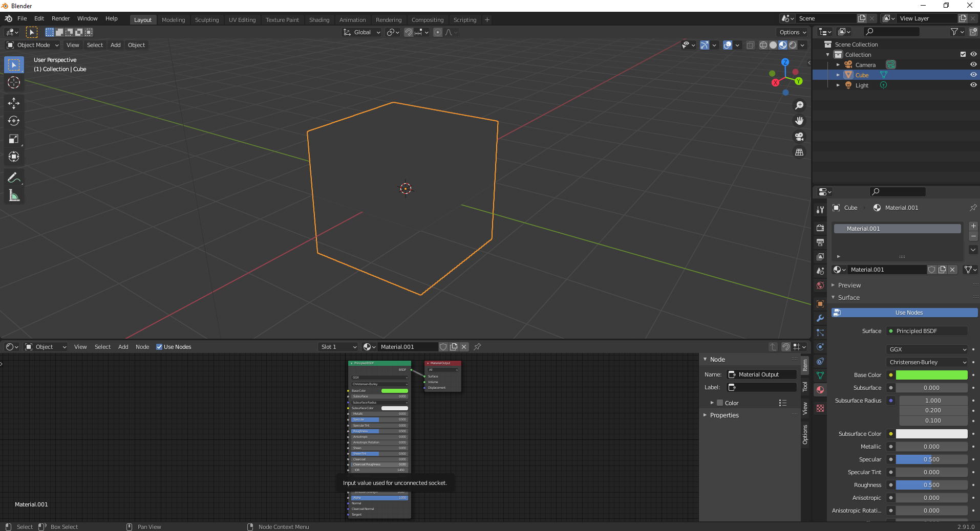The width and height of the screenshot is (980, 531).
Task: Select Material.001 in the material slot list
Action: click(x=897, y=229)
